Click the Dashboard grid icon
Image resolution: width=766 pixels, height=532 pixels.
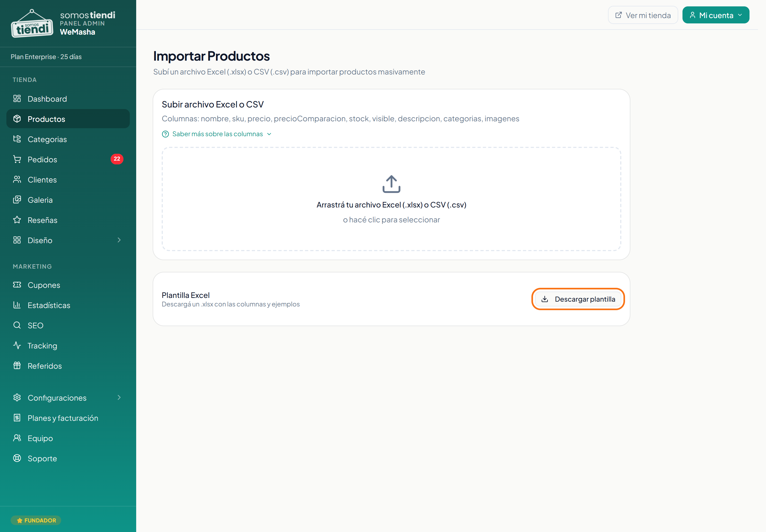coord(17,99)
